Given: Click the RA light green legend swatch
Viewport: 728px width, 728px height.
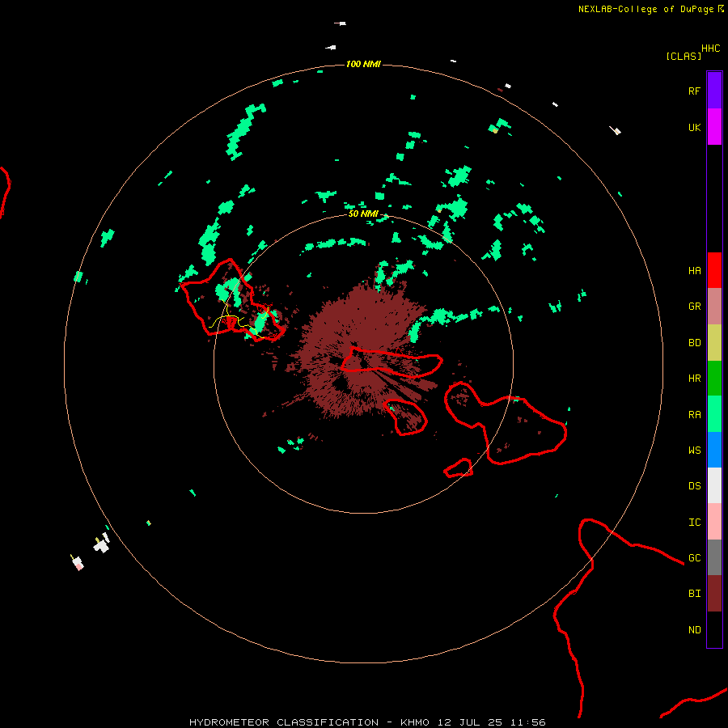Looking at the screenshot, I should 714,414.
